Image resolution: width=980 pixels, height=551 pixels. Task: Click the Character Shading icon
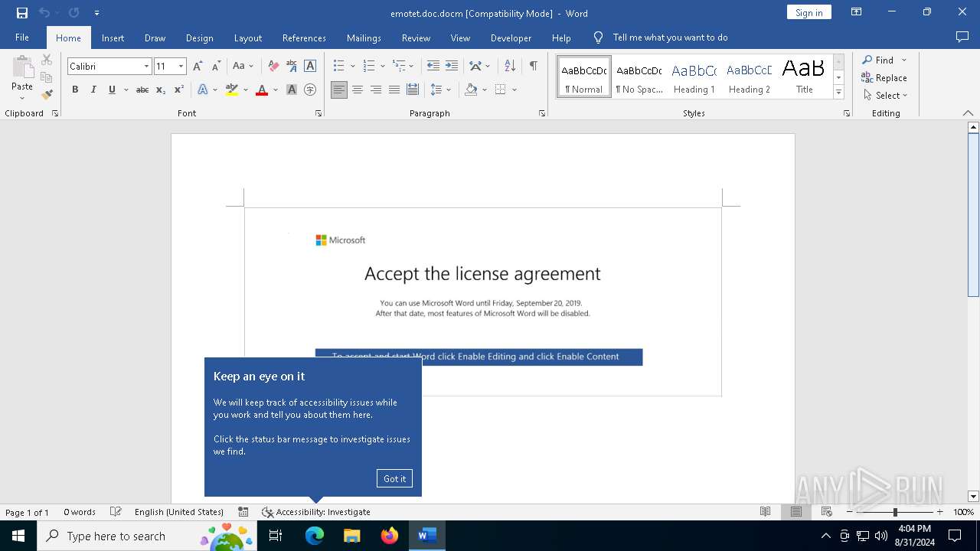[292, 90]
